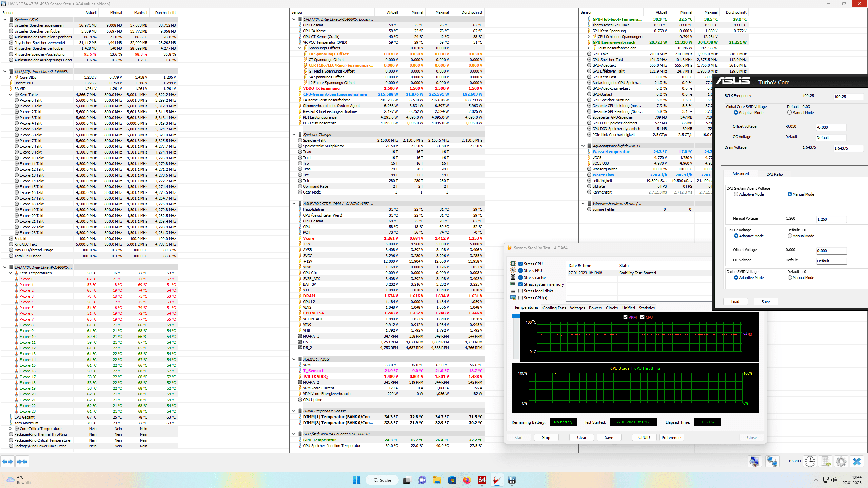
Task: Open the HWiNFO remote network monitors icon
Action: click(772, 462)
